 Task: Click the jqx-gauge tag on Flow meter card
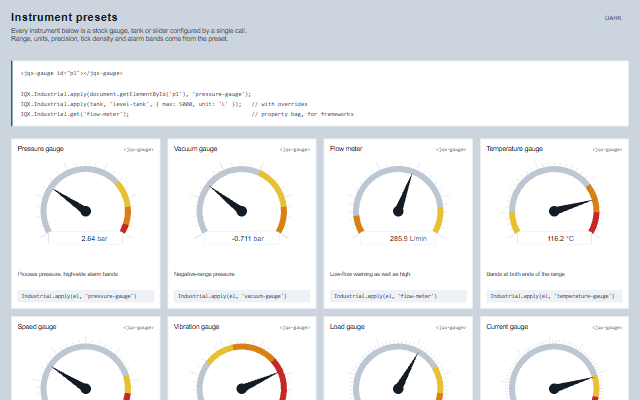pyautogui.click(x=451, y=150)
